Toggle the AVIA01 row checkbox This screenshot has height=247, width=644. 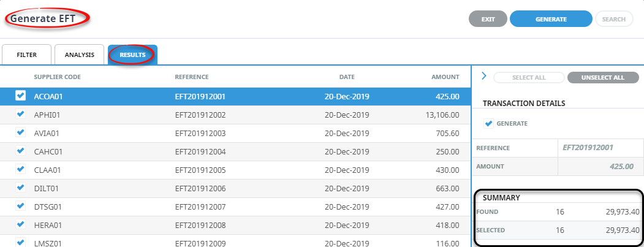pos(20,132)
